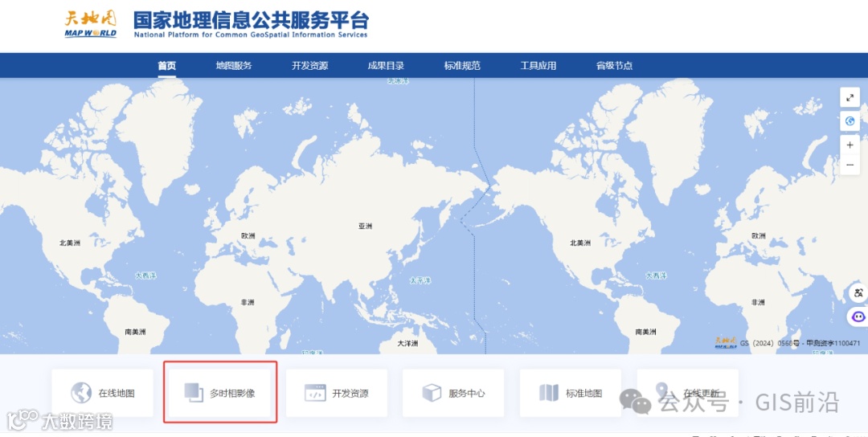Zoom in the map with the plus button
The image size is (868, 437).
(x=850, y=145)
